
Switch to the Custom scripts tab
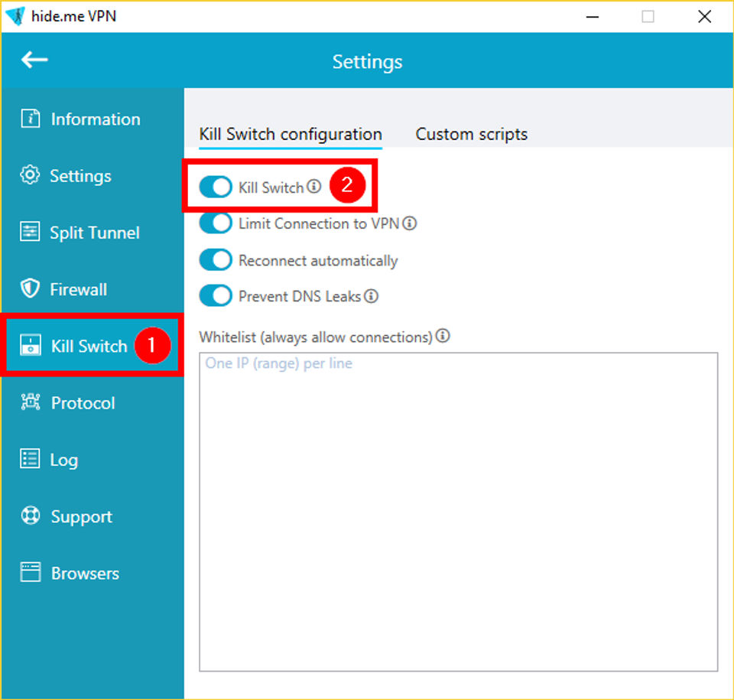coord(472,135)
